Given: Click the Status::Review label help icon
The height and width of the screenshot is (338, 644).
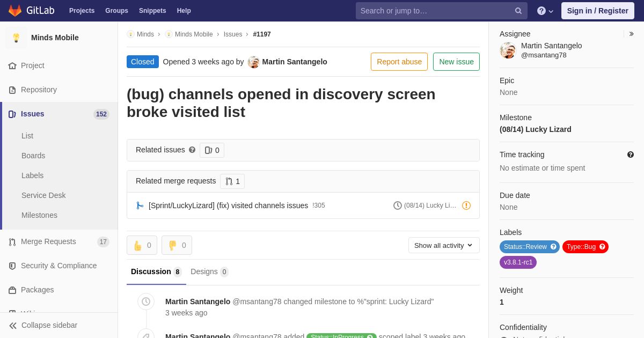Looking at the screenshot, I should click(x=554, y=247).
